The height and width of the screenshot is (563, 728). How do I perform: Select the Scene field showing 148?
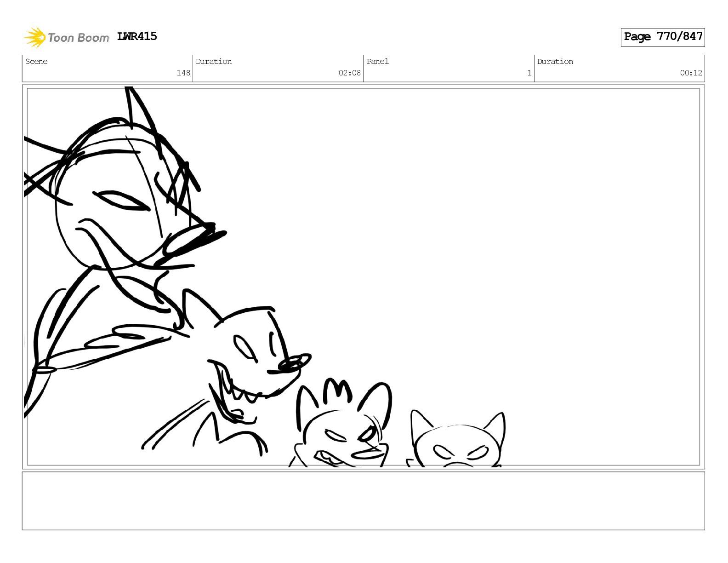click(108, 69)
